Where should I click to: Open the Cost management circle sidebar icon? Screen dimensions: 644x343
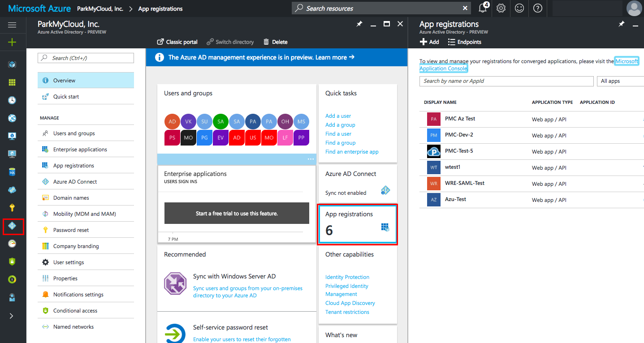[12, 279]
